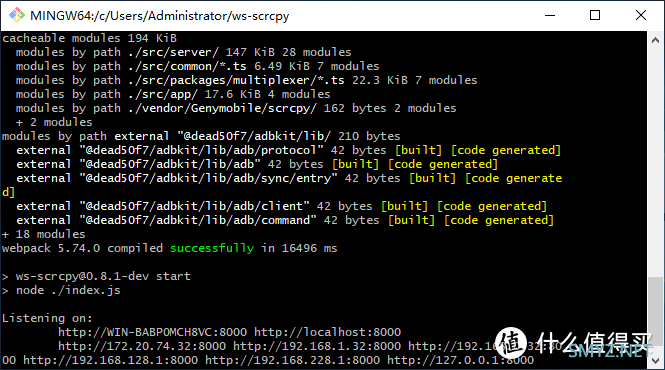Click the http://localhost:8000 URL

327,332
